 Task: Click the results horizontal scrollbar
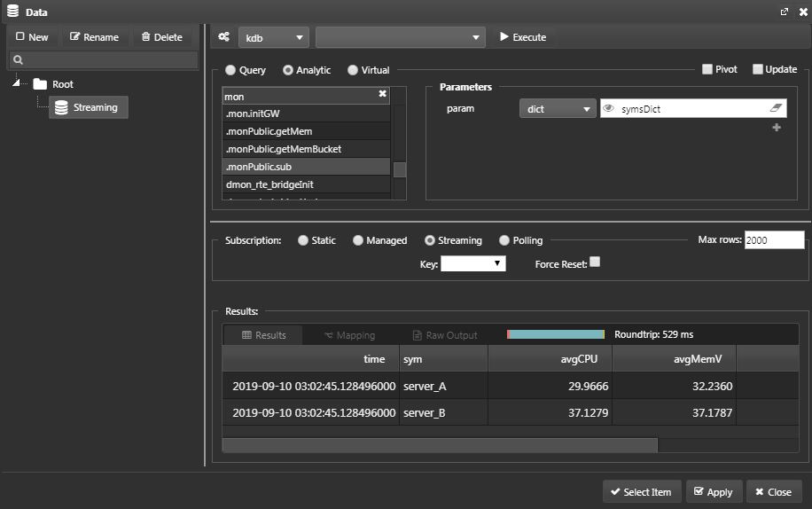[x=440, y=445]
